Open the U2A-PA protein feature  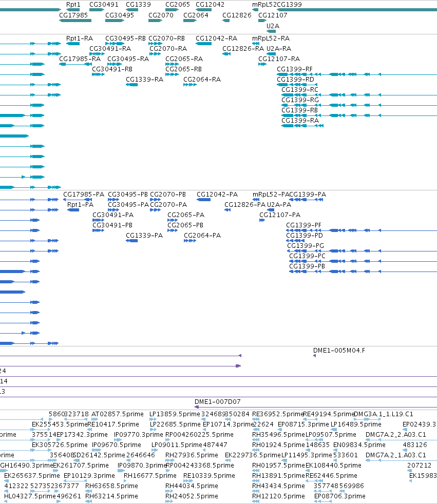[x=271, y=210]
